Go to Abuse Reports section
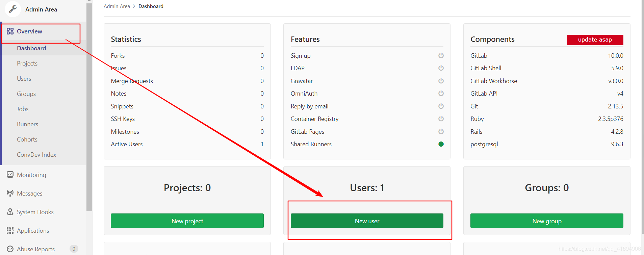Image resolution: width=644 pixels, height=255 pixels. pyautogui.click(x=36, y=249)
